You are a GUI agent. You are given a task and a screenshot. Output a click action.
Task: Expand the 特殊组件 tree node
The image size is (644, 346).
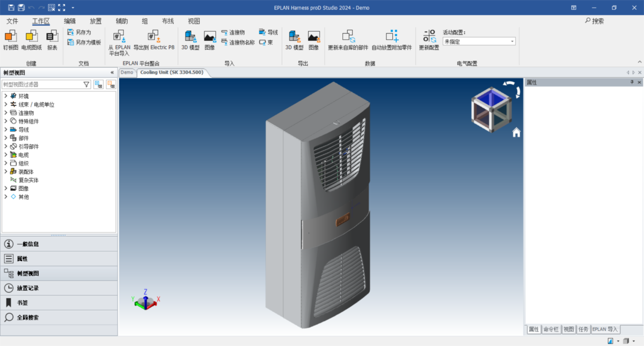[x=5, y=121]
